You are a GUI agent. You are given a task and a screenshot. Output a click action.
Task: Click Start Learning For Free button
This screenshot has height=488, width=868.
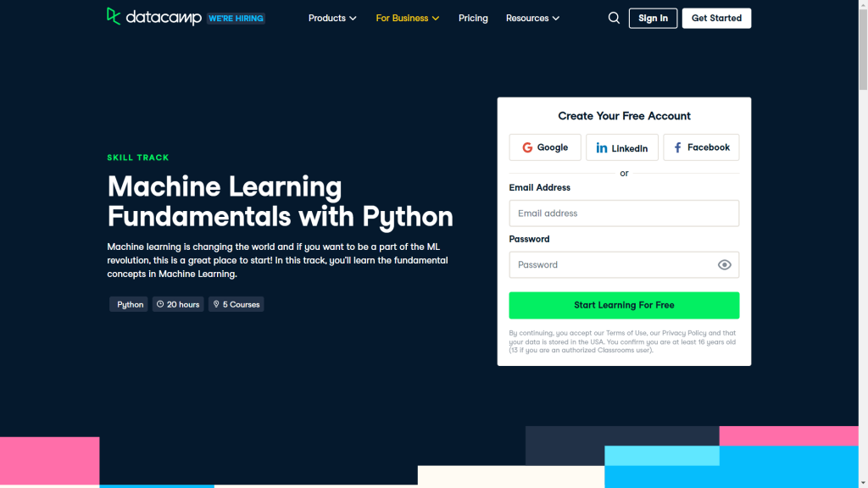(624, 305)
